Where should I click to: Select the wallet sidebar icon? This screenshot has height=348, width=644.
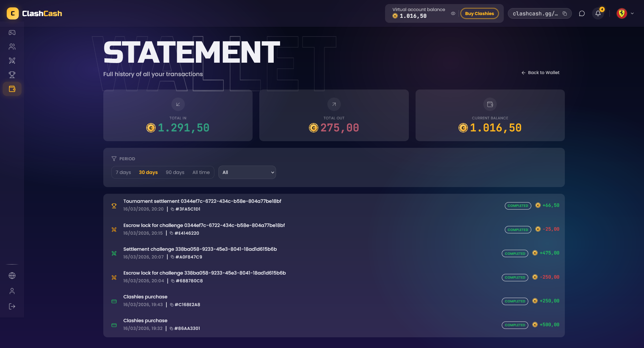coord(12,89)
